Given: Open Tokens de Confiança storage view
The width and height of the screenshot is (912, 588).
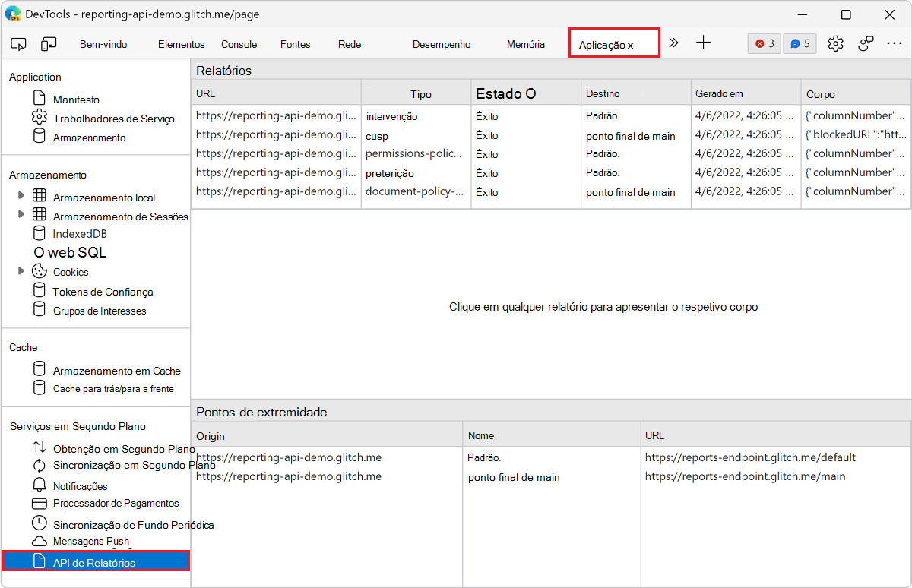Looking at the screenshot, I should tap(103, 291).
